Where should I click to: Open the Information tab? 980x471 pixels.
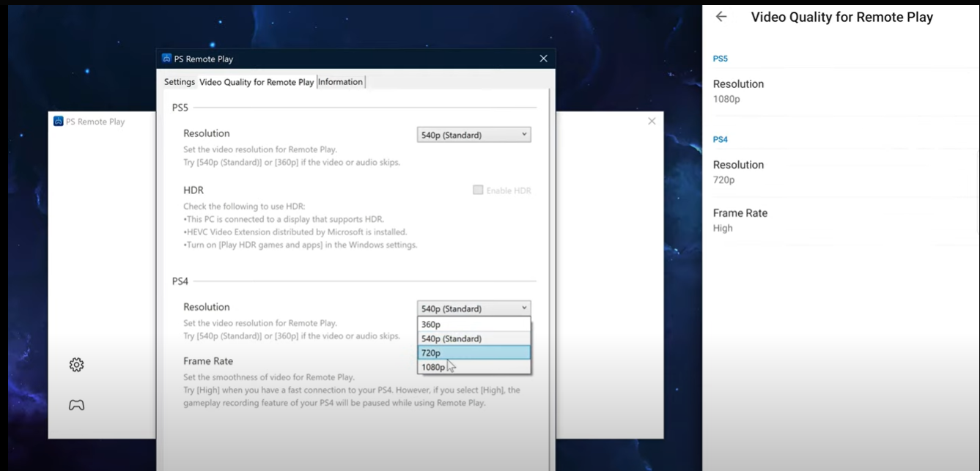[x=340, y=82]
